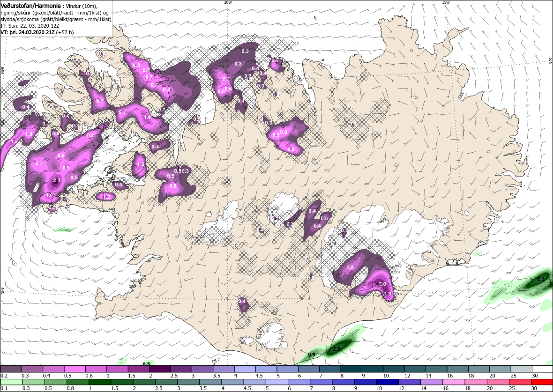Click the 1.5 label in the rain legend row
This screenshot has width=553, height=392.
[115, 388]
